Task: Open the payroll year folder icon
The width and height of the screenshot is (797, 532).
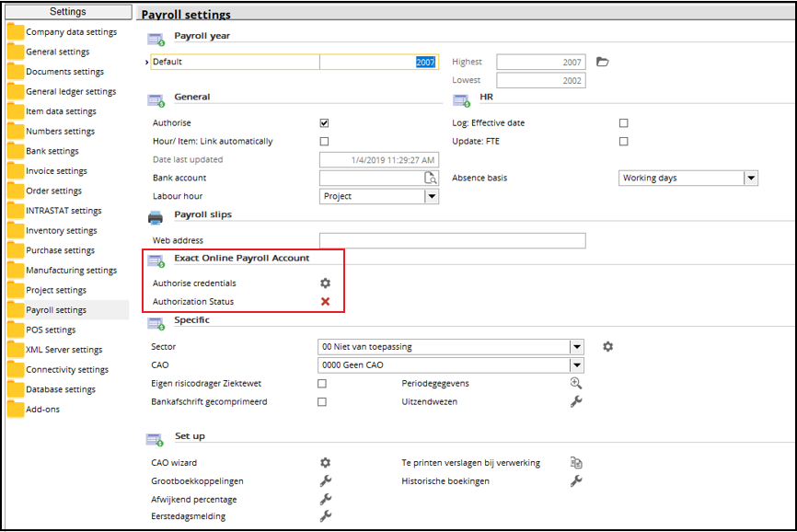Action: [x=602, y=62]
